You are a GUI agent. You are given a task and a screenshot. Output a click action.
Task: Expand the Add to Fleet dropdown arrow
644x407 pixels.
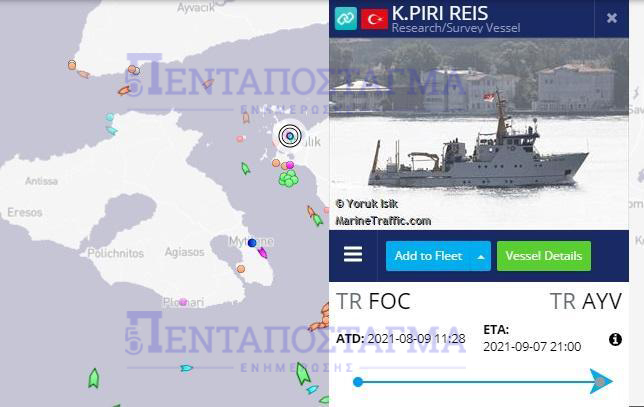(481, 257)
